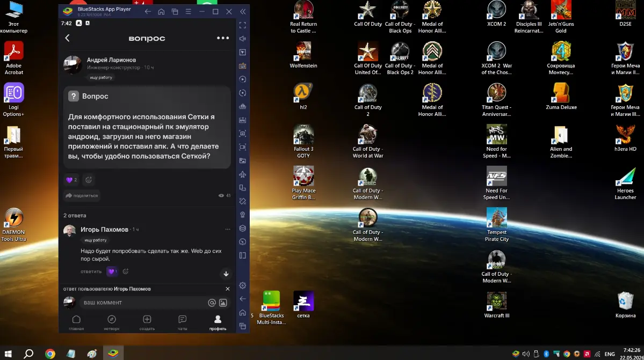Click the 2 ответа replies count text
The height and width of the screenshot is (360, 644).
[x=75, y=215]
